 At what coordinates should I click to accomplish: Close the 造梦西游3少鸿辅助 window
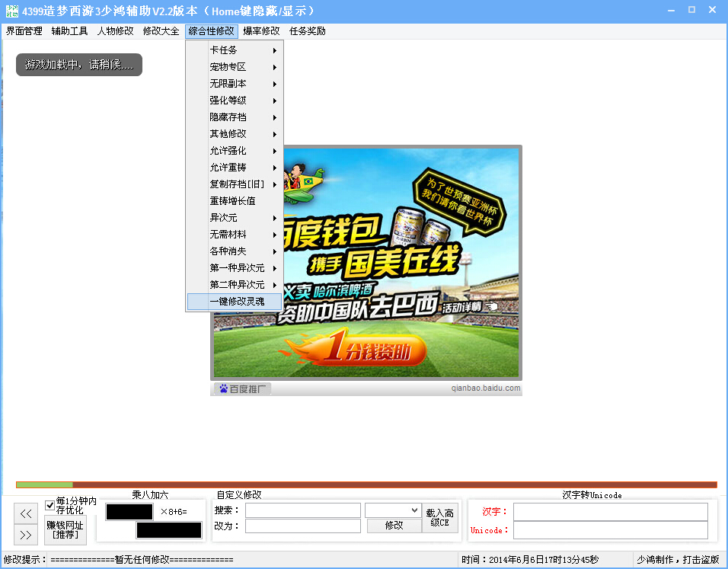[712, 10]
